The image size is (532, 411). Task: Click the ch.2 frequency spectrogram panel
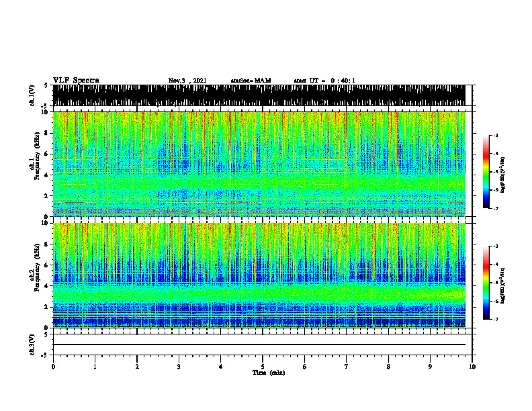point(259,275)
